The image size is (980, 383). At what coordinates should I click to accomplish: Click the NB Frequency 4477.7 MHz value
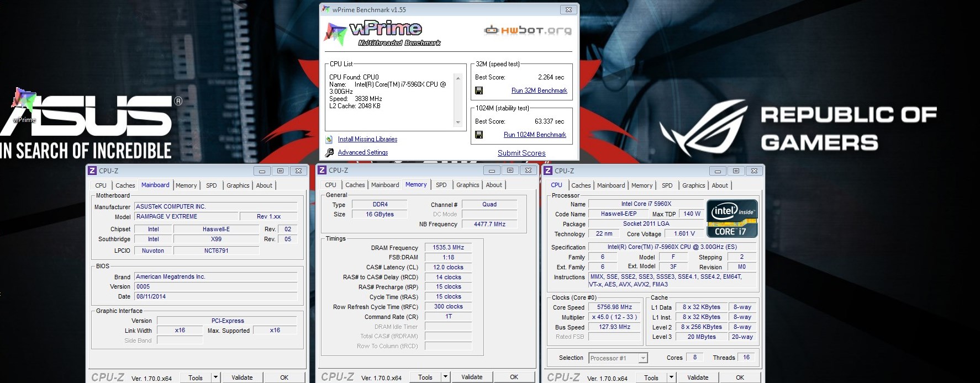tap(489, 224)
